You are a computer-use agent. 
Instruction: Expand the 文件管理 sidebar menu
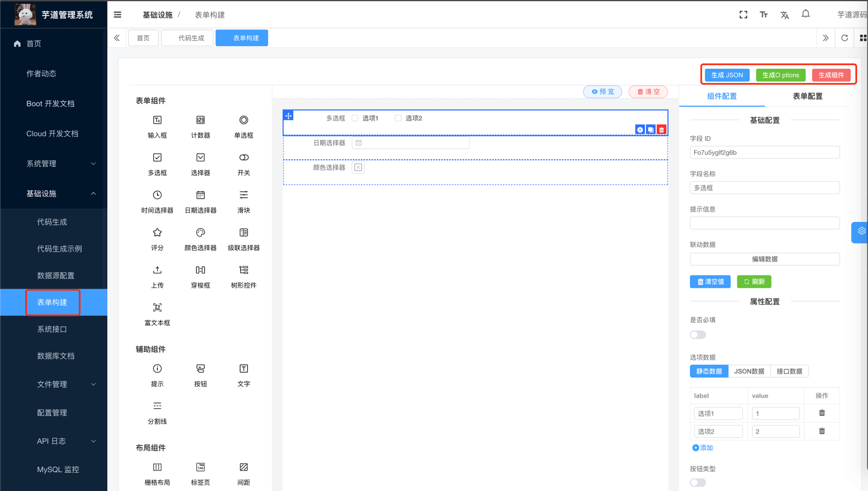(54, 384)
